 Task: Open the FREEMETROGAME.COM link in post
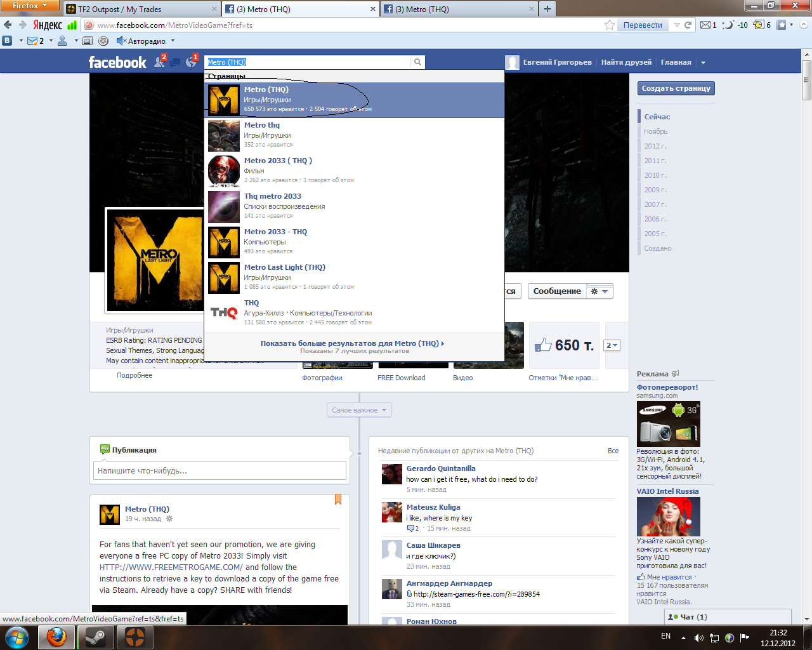pos(171,567)
